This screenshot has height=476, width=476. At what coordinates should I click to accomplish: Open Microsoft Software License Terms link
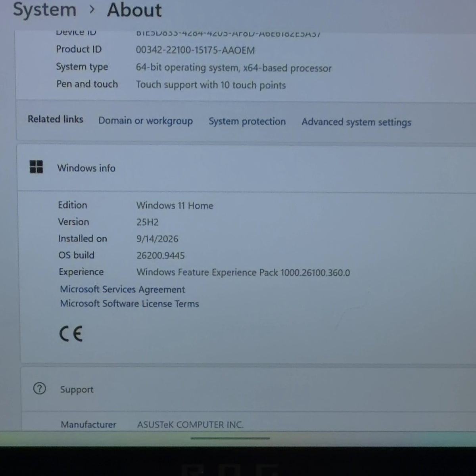point(130,303)
